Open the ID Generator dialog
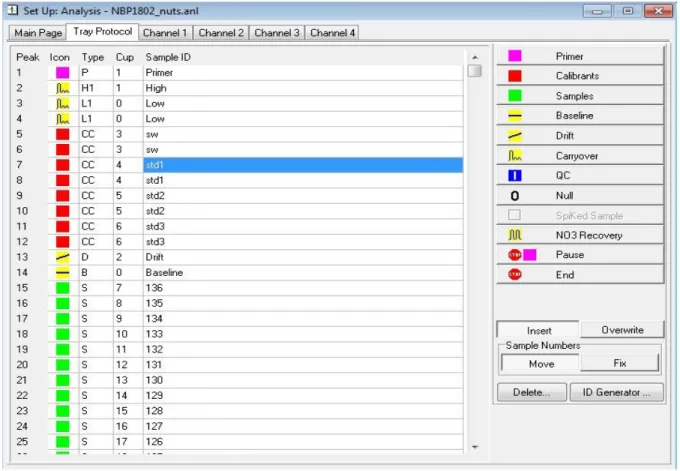The image size is (680, 471). click(616, 392)
